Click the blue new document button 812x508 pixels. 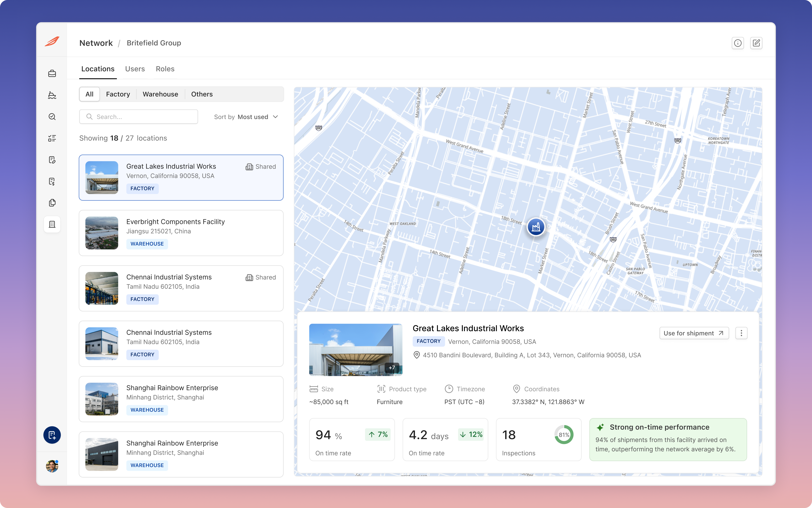coord(52,435)
